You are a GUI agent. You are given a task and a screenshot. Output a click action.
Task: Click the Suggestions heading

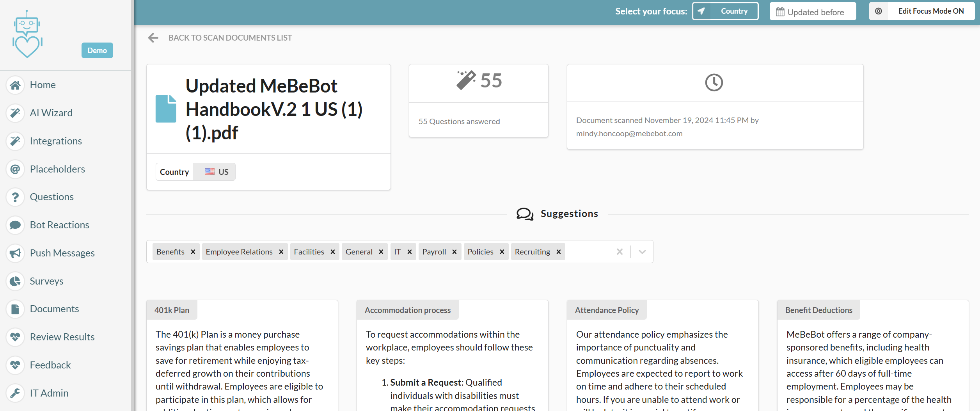(569, 214)
